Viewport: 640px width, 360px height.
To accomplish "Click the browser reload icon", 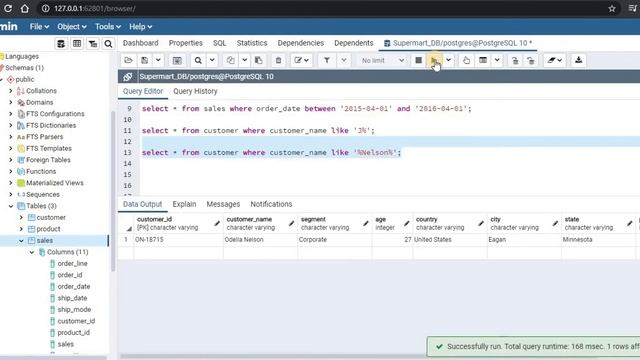I will point(8,9).
